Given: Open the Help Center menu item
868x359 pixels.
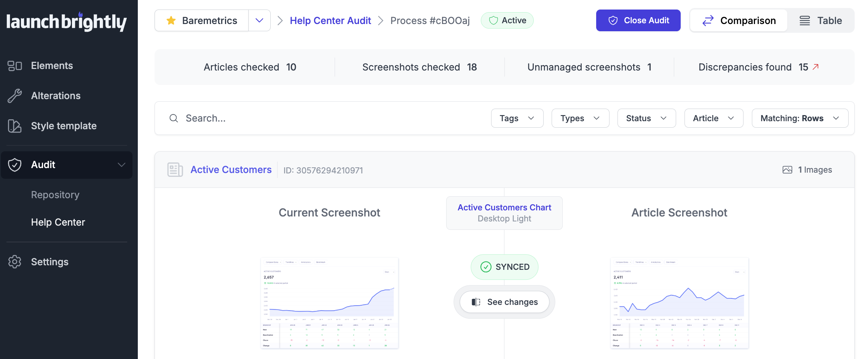Looking at the screenshot, I should pyautogui.click(x=58, y=222).
